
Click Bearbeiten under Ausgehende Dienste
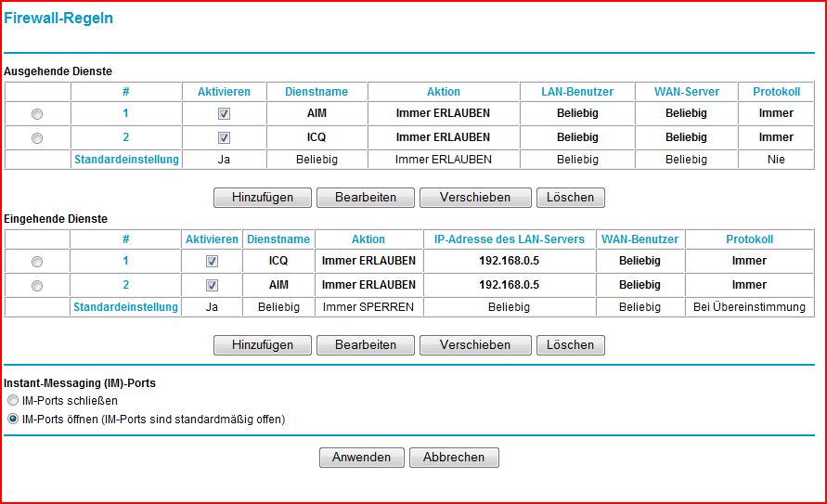(366, 198)
